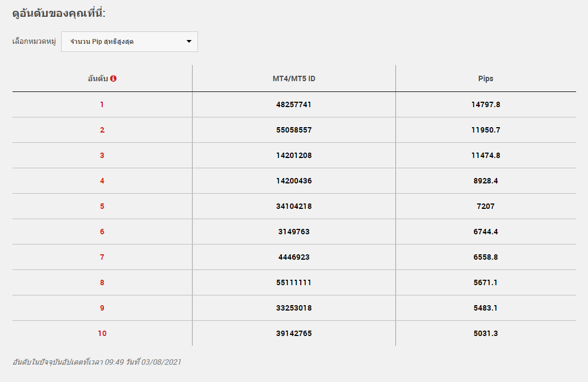Select account ID 3149763
Viewport: 588px width, 382px height.
(294, 232)
